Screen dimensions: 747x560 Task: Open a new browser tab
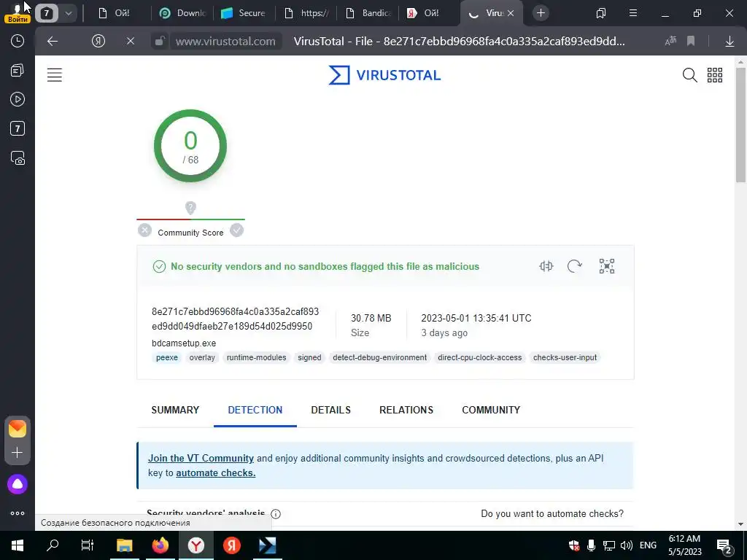coord(541,13)
